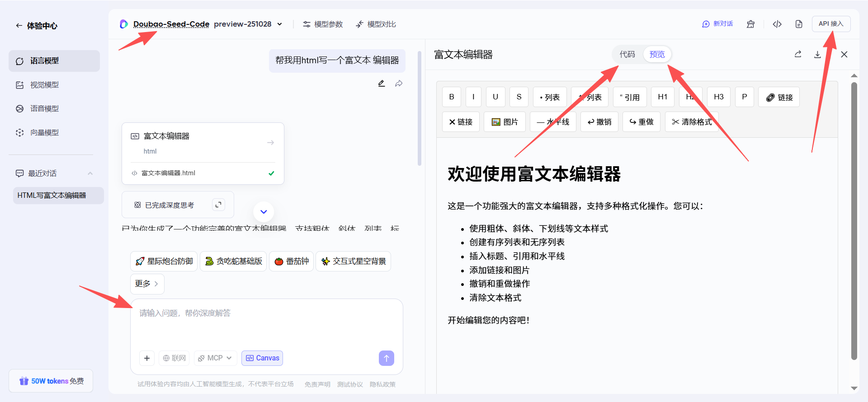Open the 隐私政策 link
The image size is (868, 402).
click(382, 384)
